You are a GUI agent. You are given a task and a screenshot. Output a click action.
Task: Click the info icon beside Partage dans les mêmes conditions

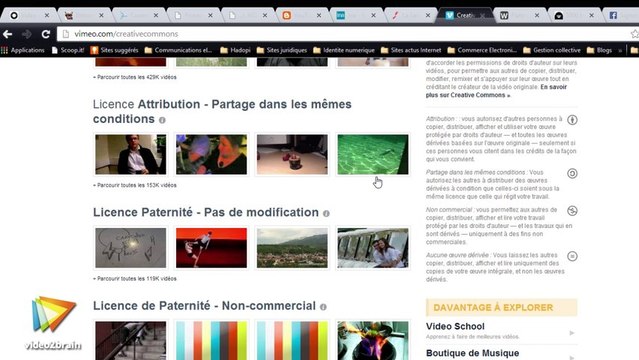162,120
